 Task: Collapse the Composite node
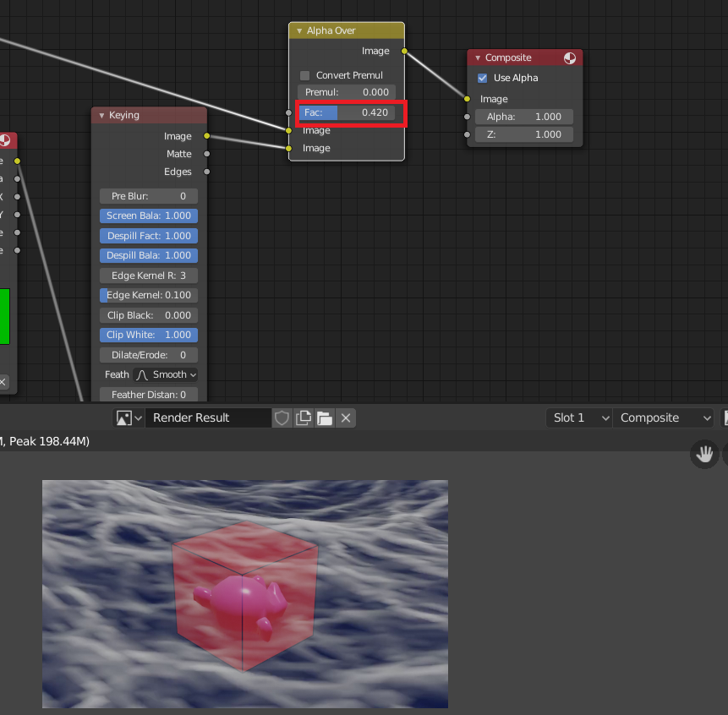478,58
